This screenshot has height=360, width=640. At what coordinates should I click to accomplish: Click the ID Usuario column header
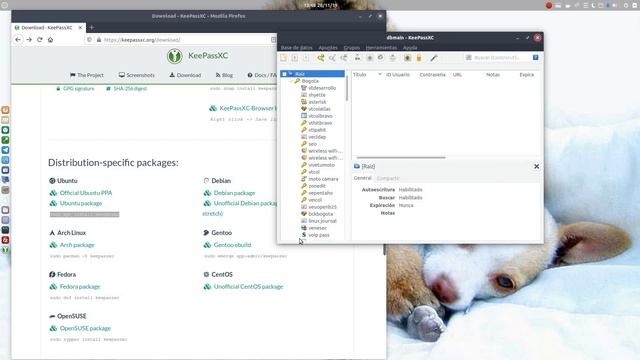(x=398, y=75)
